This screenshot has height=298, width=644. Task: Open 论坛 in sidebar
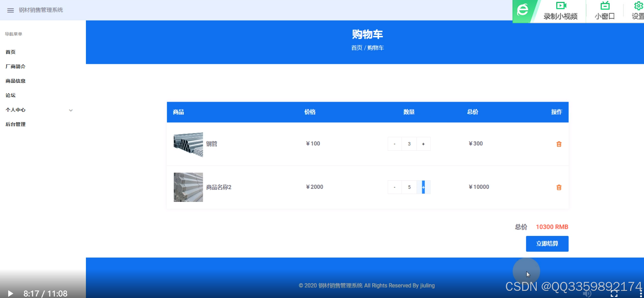coord(10,95)
